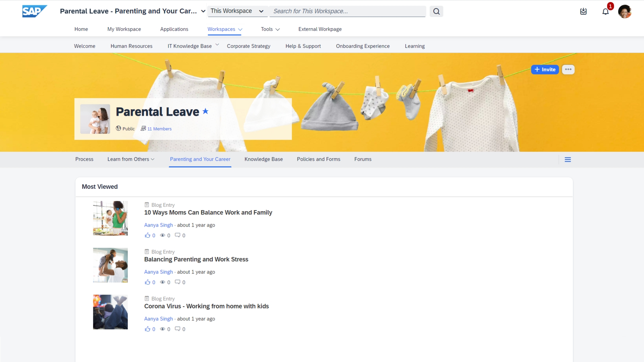Like the Balancing Parenting and Work Stress entry
Screen dimensions: 644x362
[147, 282]
